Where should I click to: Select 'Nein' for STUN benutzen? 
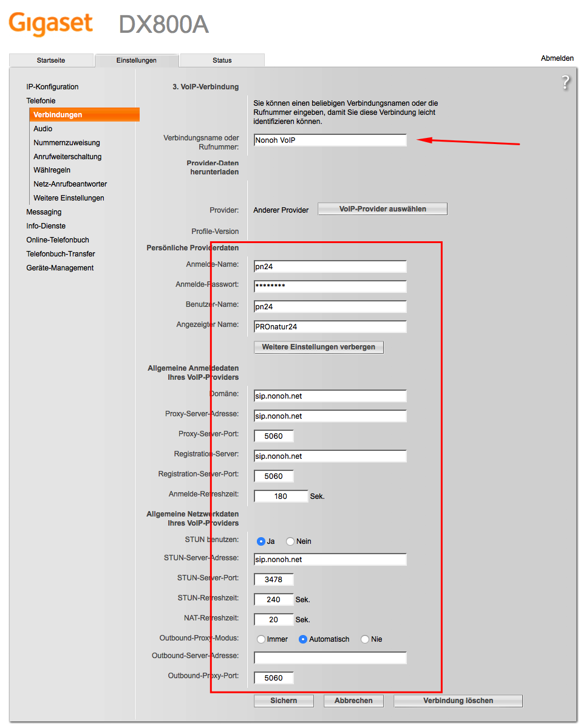pos(290,541)
